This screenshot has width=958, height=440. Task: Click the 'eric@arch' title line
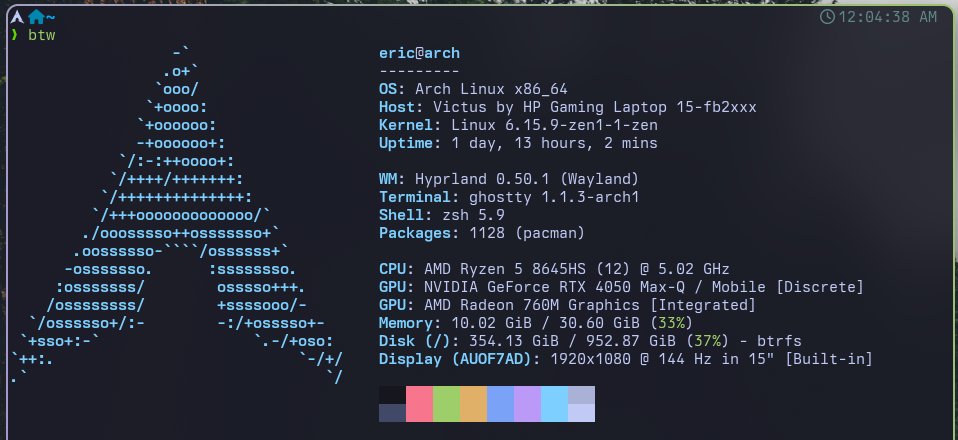419,53
